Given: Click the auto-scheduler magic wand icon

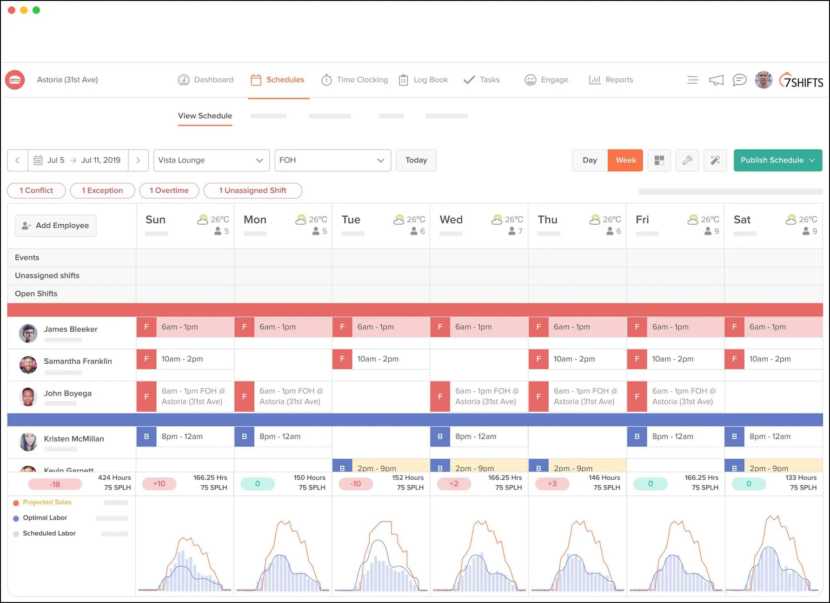Looking at the screenshot, I should click(714, 160).
